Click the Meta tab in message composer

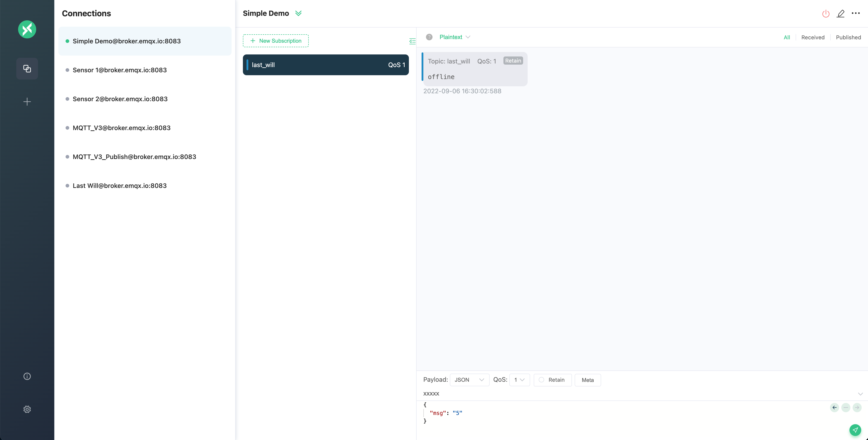pos(588,380)
